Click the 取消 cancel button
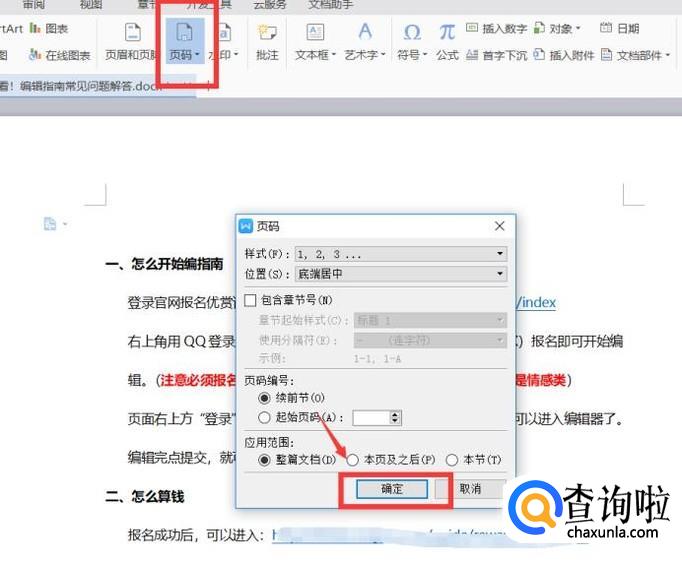 [x=470, y=489]
